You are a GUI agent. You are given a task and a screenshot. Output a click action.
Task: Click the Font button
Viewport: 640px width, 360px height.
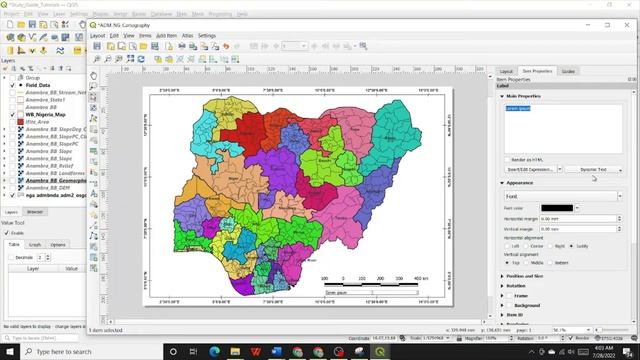560,196
